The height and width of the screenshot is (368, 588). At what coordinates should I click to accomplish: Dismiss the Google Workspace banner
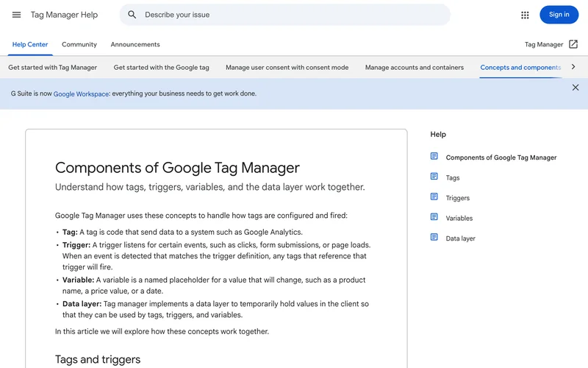[x=576, y=88]
